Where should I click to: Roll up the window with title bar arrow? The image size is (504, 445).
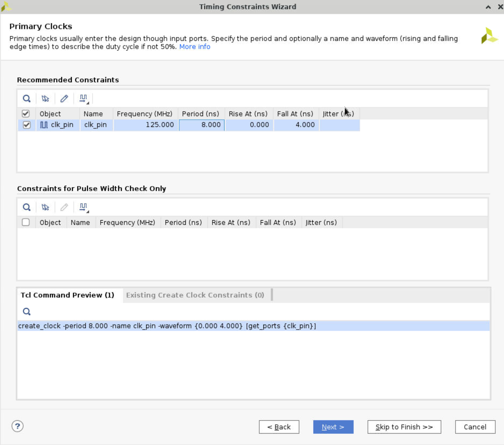[488, 7]
